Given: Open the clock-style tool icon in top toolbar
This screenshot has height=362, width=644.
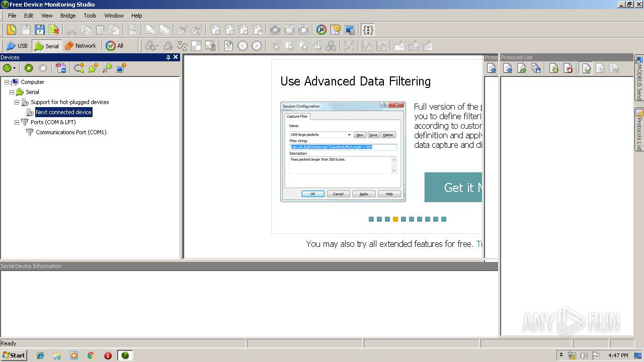Looking at the screenshot, I should [x=321, y=30].
